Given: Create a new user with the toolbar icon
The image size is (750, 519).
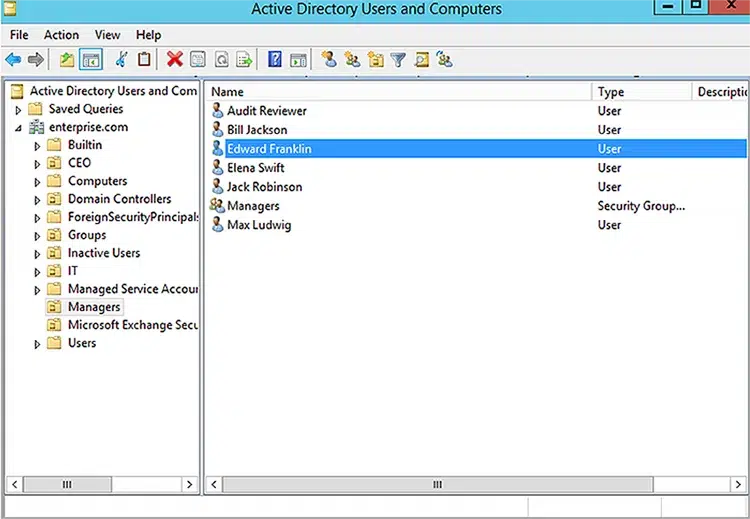Looking at the screenshot, I should [x=329, y=59].
